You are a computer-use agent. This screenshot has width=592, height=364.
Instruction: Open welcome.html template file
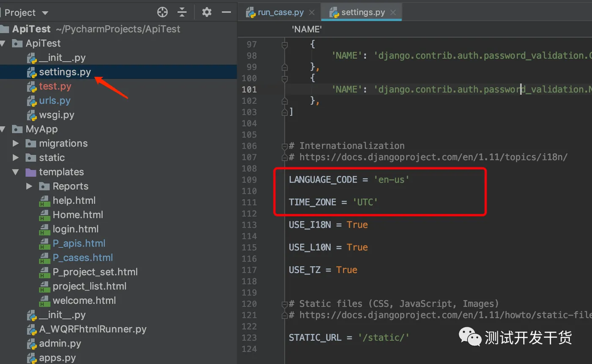[x=84, y=301]
